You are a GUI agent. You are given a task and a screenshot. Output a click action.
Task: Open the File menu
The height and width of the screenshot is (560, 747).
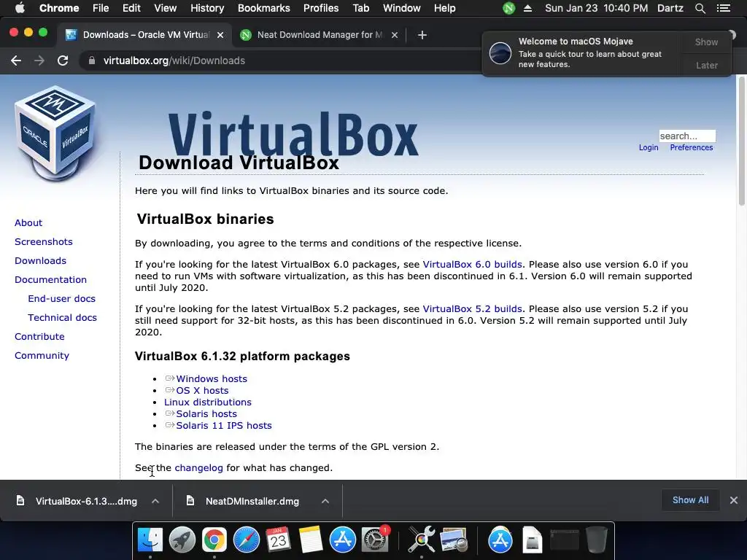coord(101,8)
